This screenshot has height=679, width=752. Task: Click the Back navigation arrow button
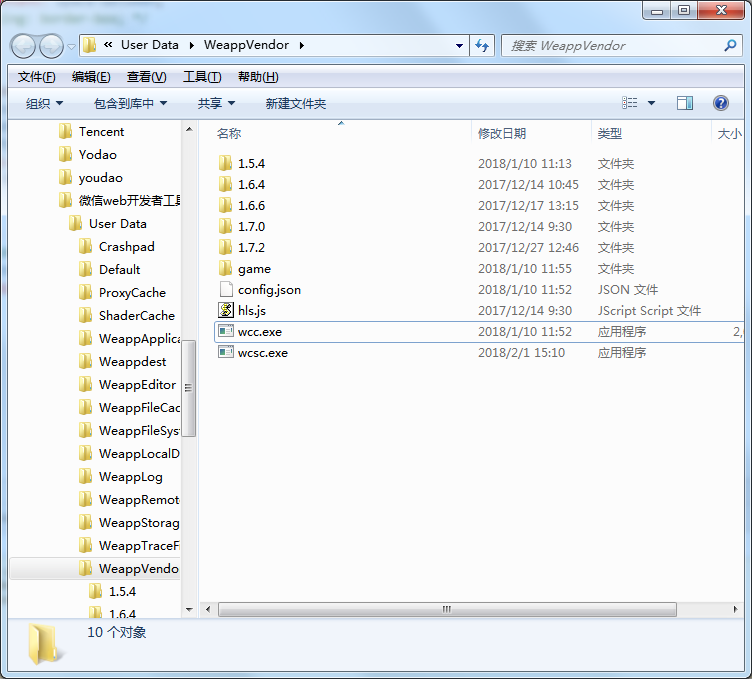[x=23, y=47]
